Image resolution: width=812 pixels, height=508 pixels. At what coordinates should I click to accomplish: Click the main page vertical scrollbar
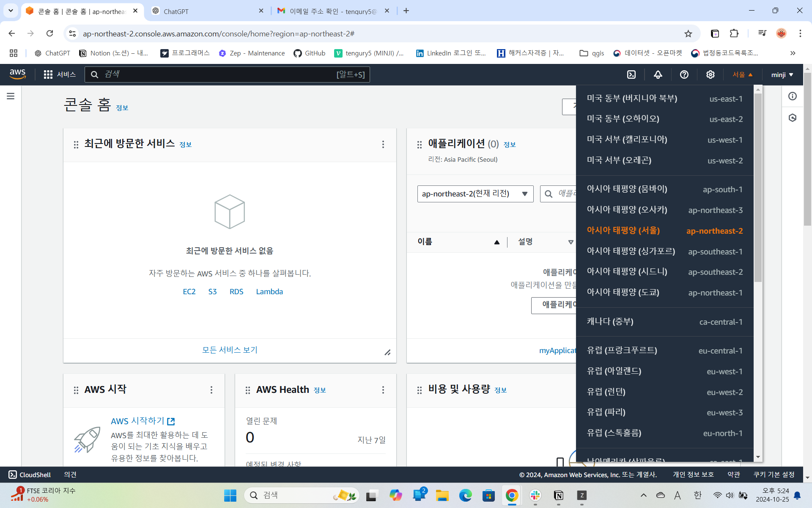tap(807, 149)
